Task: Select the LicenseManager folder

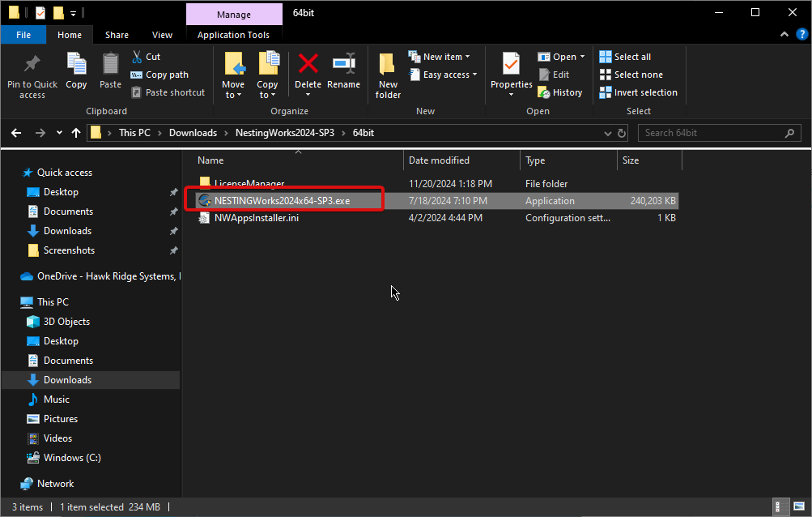Action: (x=249, y=184)
